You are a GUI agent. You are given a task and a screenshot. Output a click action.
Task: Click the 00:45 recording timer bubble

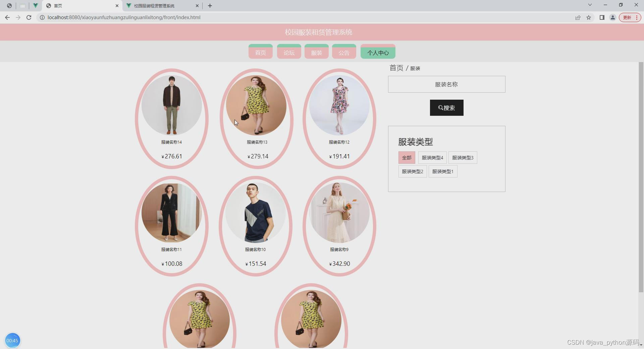coord(12,340)
